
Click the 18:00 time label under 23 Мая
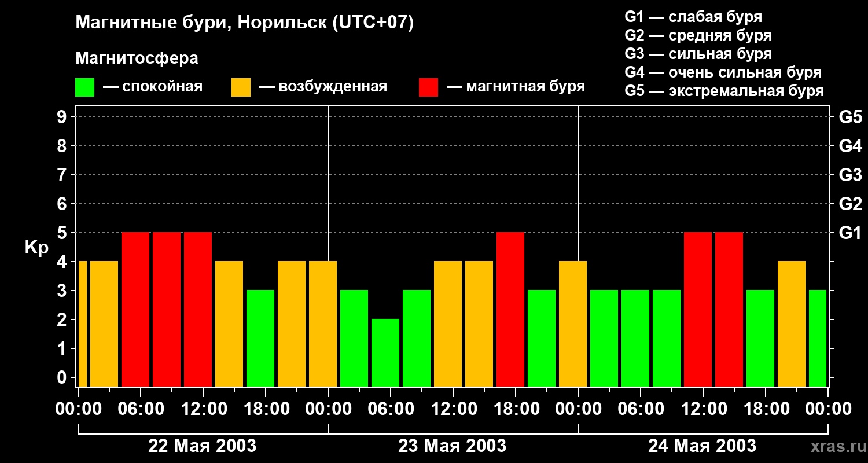[x=516, y=409]
